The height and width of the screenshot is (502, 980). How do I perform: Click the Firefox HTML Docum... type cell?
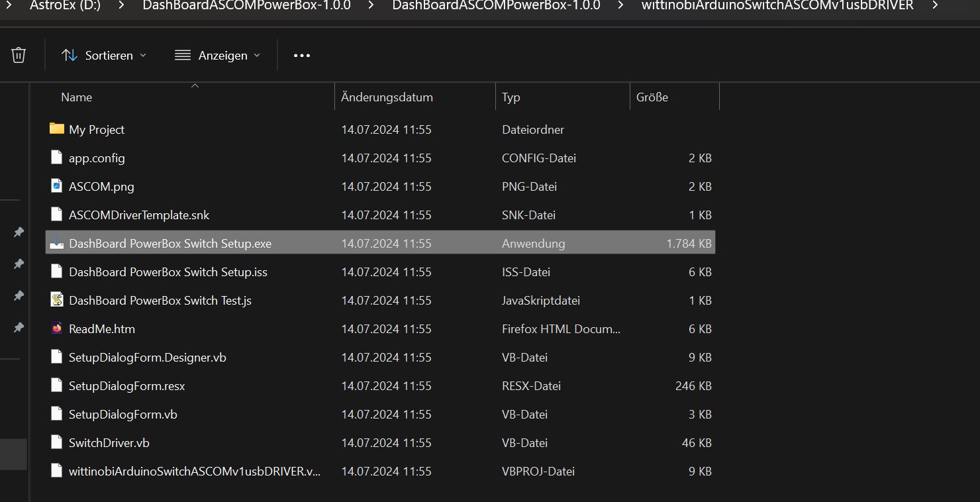click(562, 329)
